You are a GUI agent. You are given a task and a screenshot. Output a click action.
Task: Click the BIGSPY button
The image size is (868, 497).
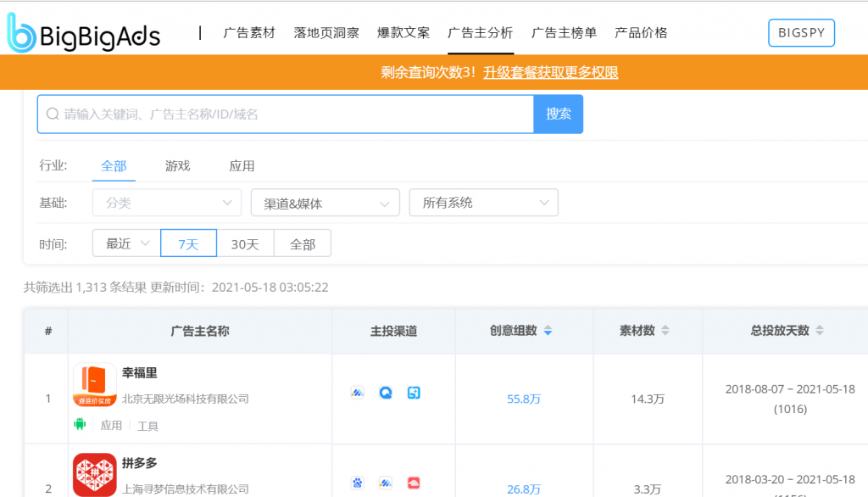[801, 33]
